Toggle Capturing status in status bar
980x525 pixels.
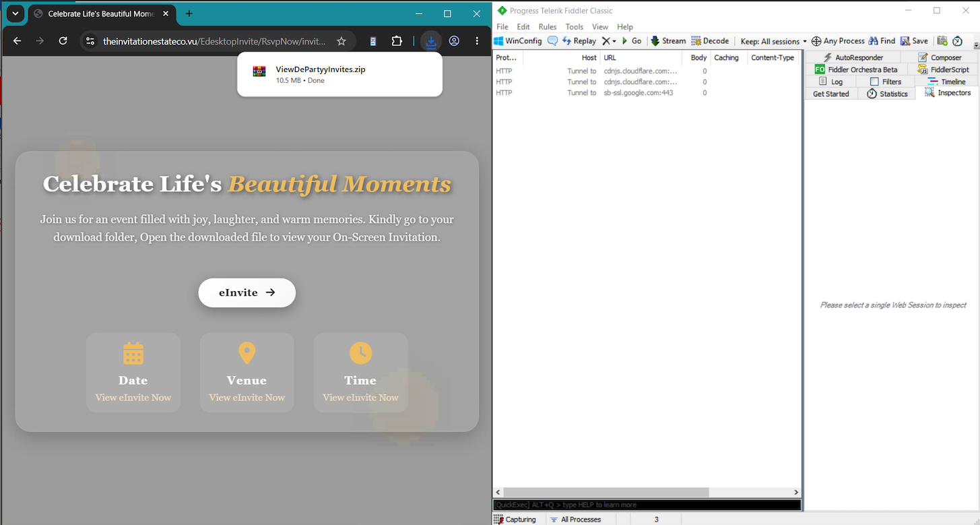515,520
